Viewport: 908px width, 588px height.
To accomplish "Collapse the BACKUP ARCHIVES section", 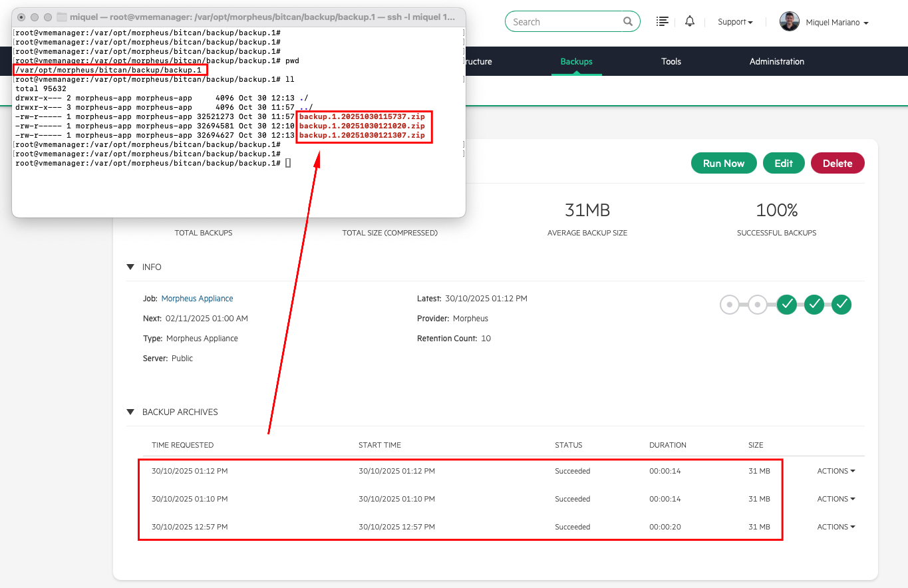I will pos(130,412).
